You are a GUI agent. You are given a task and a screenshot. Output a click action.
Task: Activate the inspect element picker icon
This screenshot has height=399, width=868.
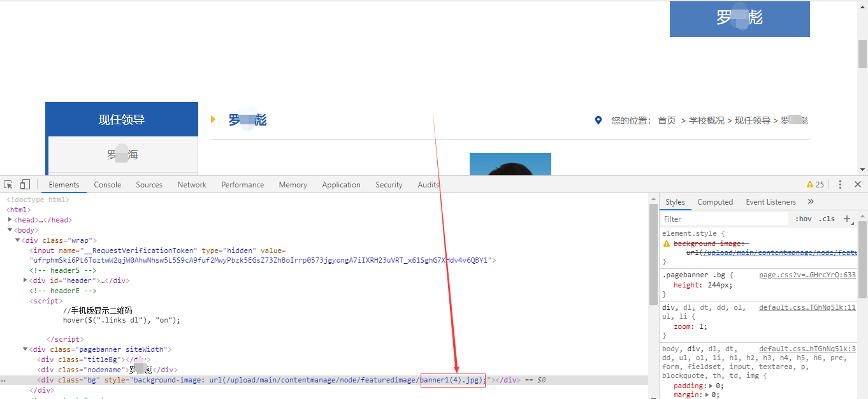click(x=8, y=185)
